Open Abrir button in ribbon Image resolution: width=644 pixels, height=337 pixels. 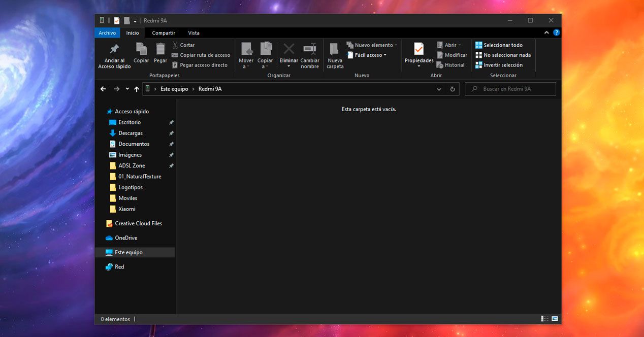click(449, 45)
